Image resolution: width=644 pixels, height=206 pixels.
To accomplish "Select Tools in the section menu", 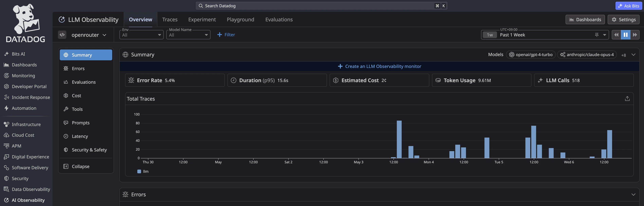I will pos(86,109).
